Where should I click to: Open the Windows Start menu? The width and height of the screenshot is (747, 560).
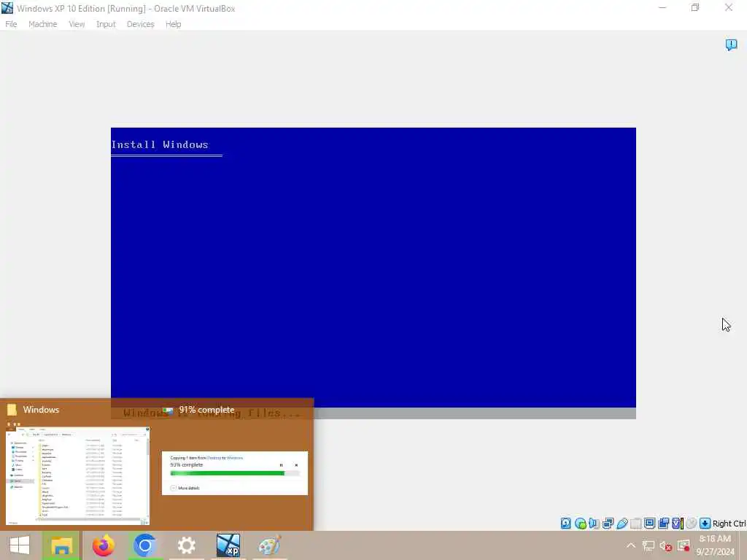click(20, 545)
